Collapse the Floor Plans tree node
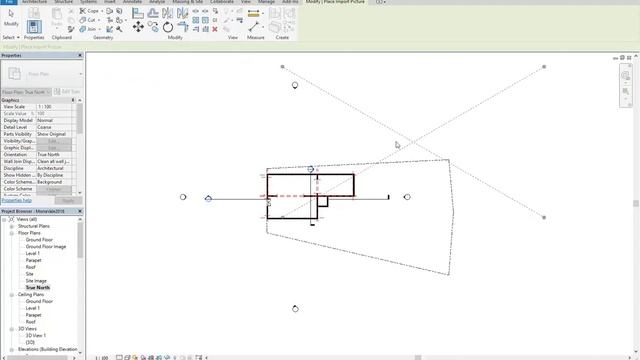640x360 pixels. [12, 233]
